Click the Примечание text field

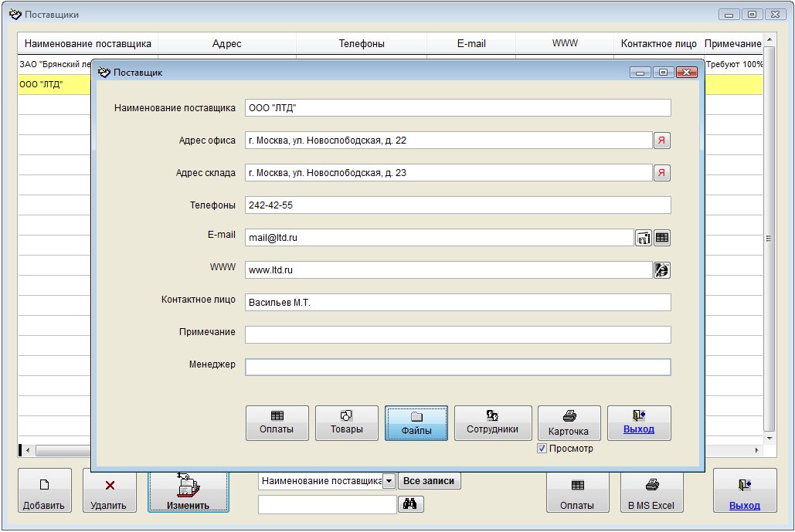457,334
